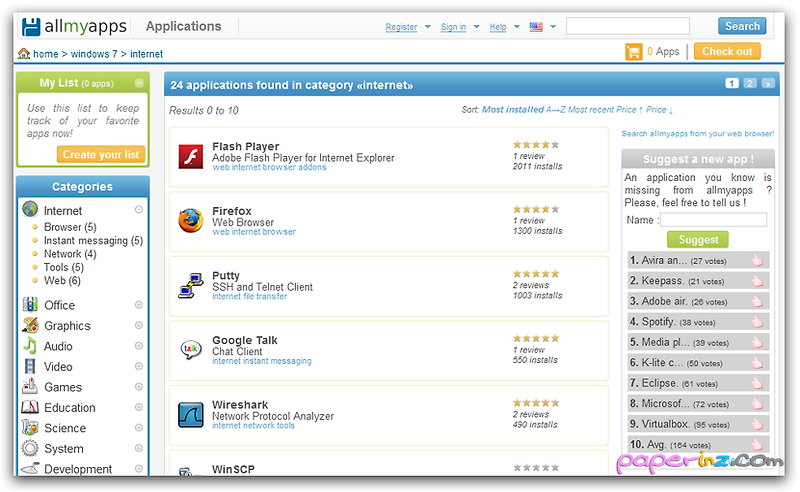The height and width of the screenshot is (492, 800).
Task: Open the shopping cart icon
Action: (x=633, y=52)
